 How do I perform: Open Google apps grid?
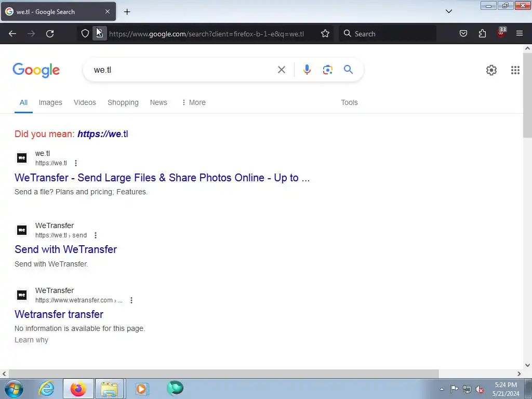[x=515, y=70]
